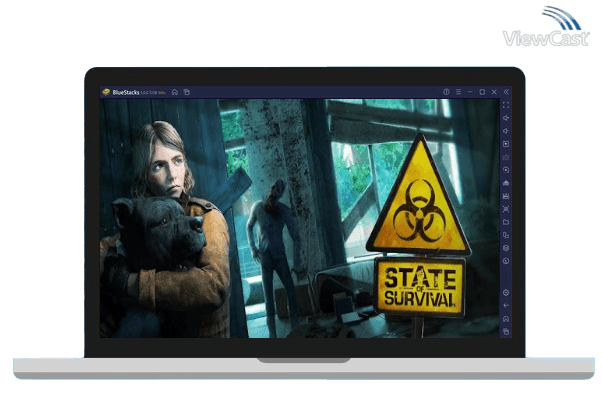Open the macro recorder icon in sidebar
The image size is (602, 414).
pyautogui.click(x=506, y=196)
